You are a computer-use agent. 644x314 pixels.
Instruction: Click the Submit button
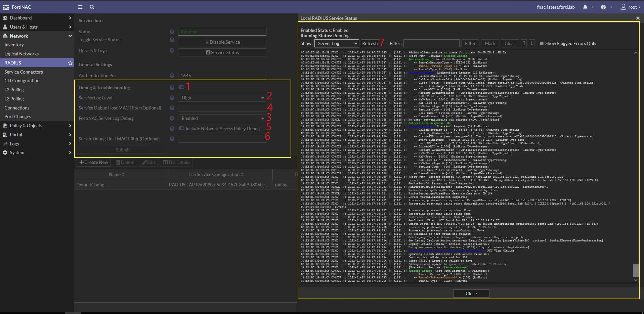click(123, 150)
